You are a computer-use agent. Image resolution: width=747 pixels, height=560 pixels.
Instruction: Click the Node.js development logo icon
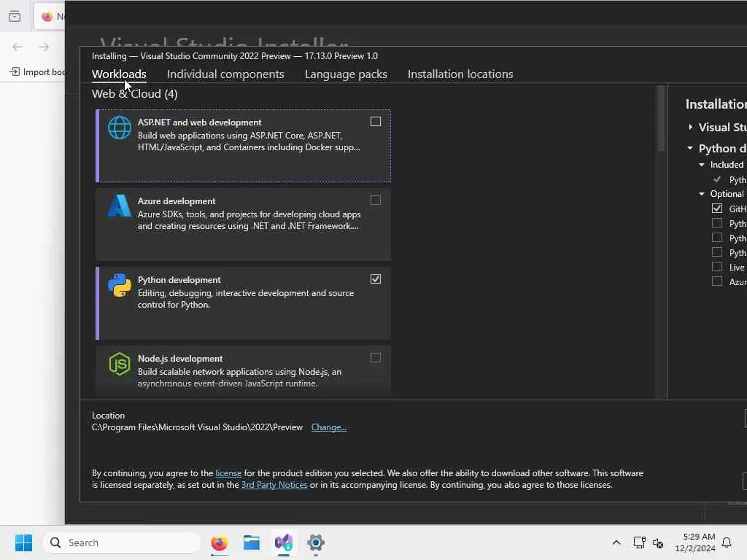(119, 364)
